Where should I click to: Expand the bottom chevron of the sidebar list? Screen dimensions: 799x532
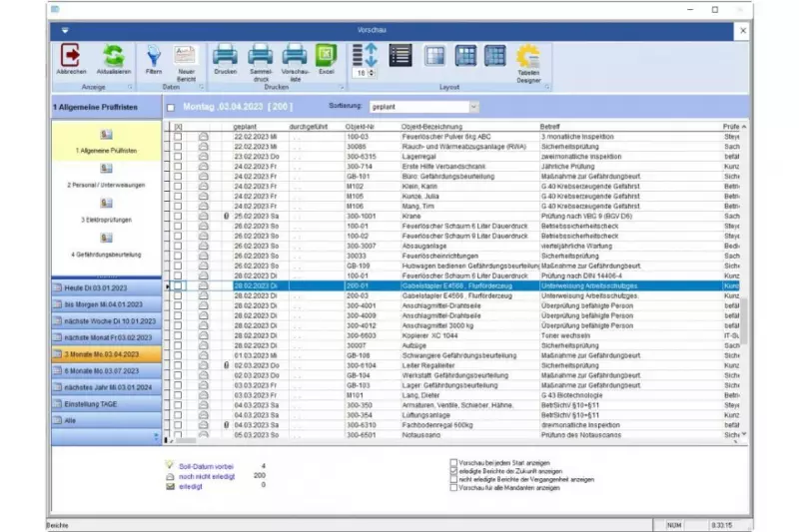click(x=155, y=436)
